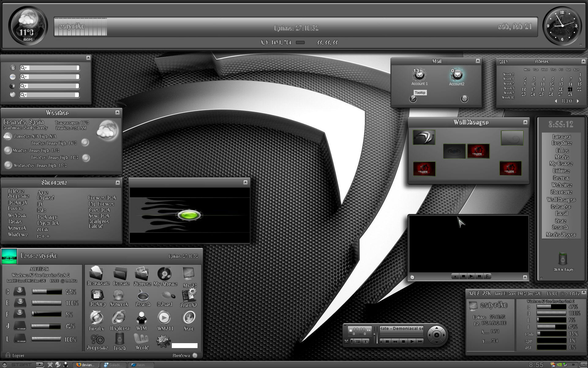Click the weather icon in top bar

[28, 26]
